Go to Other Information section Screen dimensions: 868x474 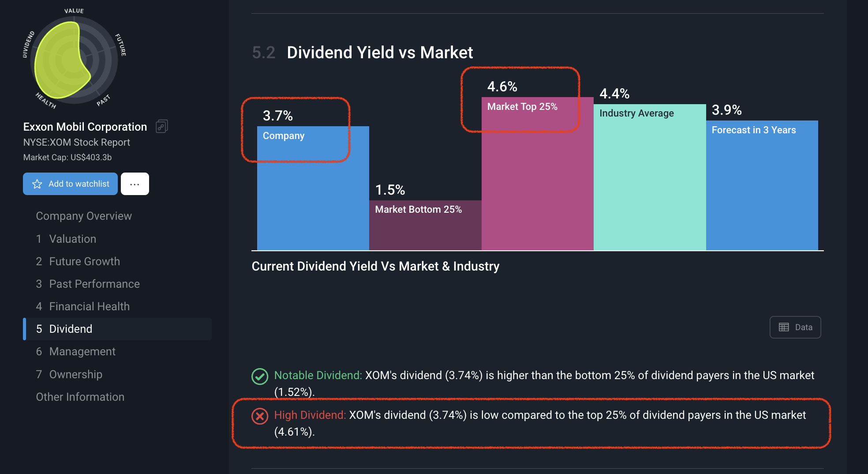(x=80, y=397)
